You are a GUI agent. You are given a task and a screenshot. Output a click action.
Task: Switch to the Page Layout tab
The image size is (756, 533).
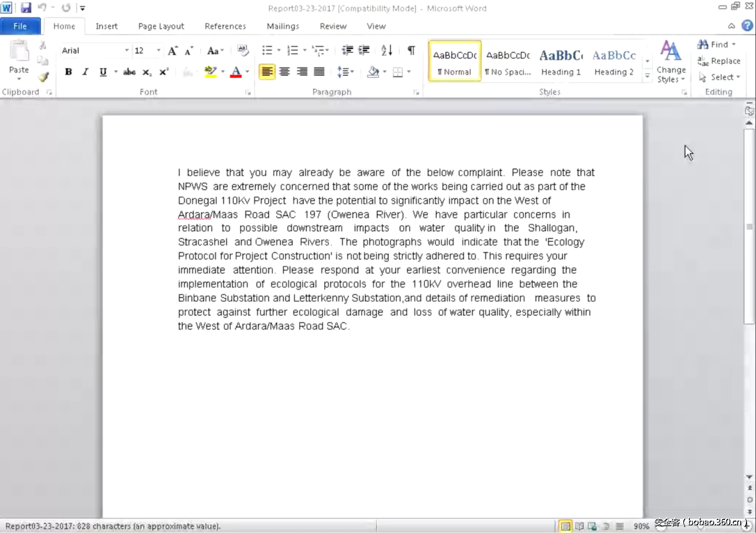tap(161, 26)
